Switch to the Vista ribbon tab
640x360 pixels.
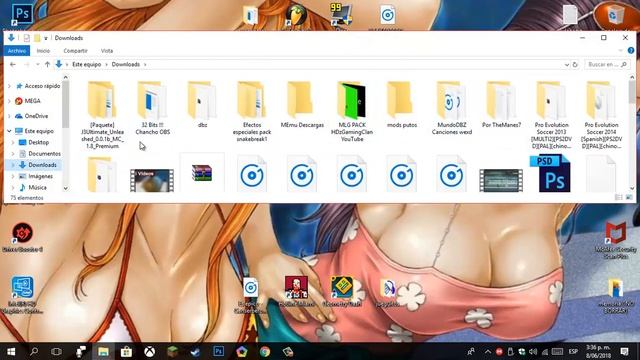107,51
